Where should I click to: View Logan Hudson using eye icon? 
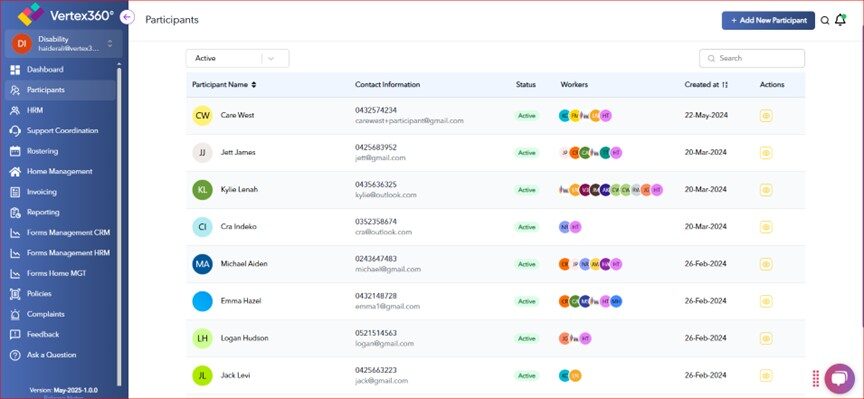click(x=766, y=338)
